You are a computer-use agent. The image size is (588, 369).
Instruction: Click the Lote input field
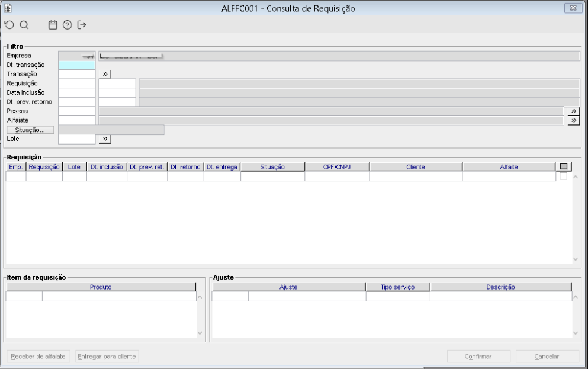point(77,139)
